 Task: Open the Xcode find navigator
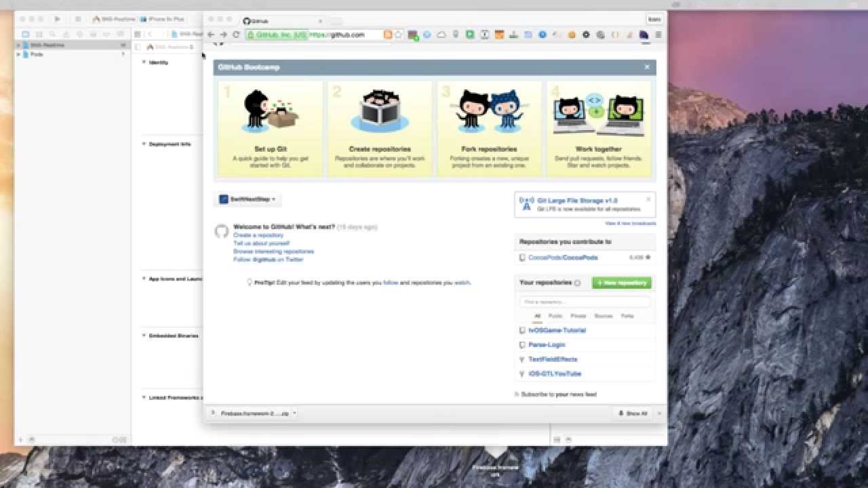click(x=52, y=34)
